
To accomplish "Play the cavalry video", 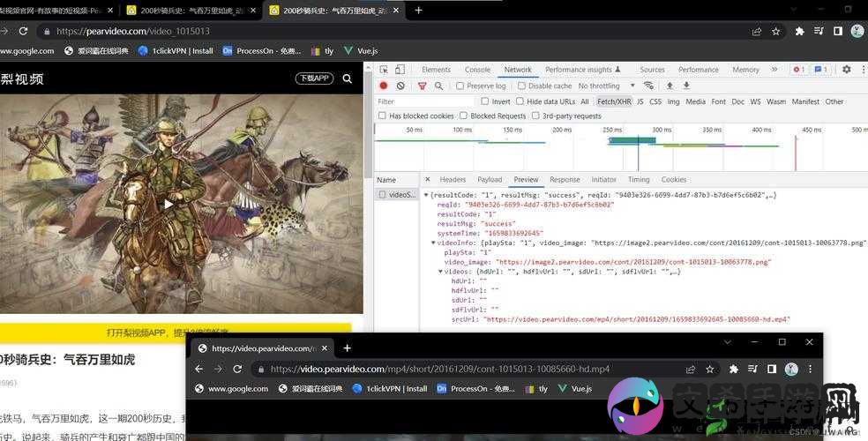I will [x=168, y=204].
